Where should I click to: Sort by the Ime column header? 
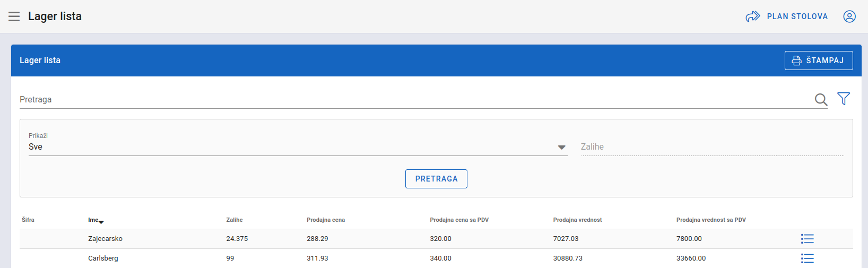[93, 220]
